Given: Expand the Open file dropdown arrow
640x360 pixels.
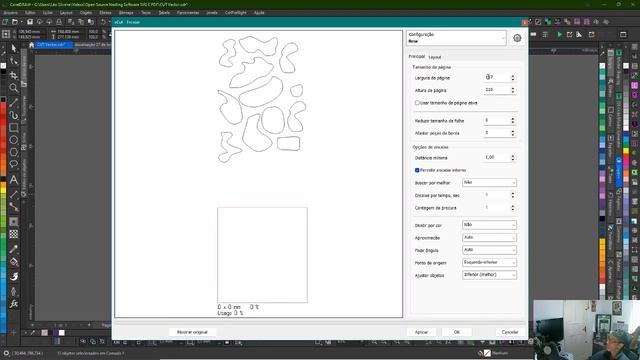Looking at the screenshot, I should click(x=21, y=22).
